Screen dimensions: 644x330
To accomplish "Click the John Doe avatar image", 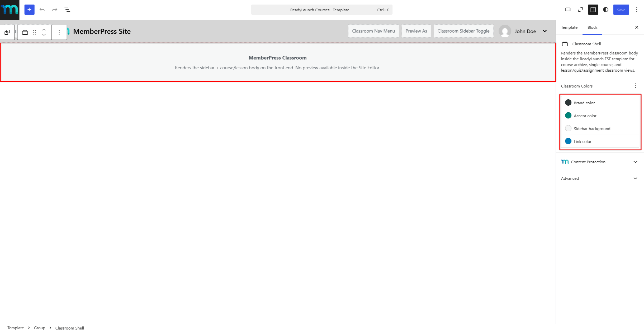I will [505, 31].
